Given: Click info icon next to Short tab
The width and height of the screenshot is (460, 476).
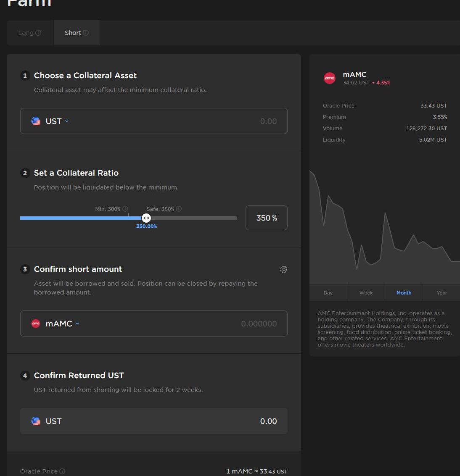Looking at the screenshot, I should (x=86, y=33).
